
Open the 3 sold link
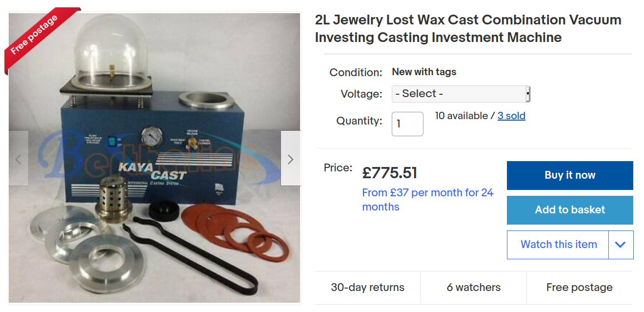(511, 116)
